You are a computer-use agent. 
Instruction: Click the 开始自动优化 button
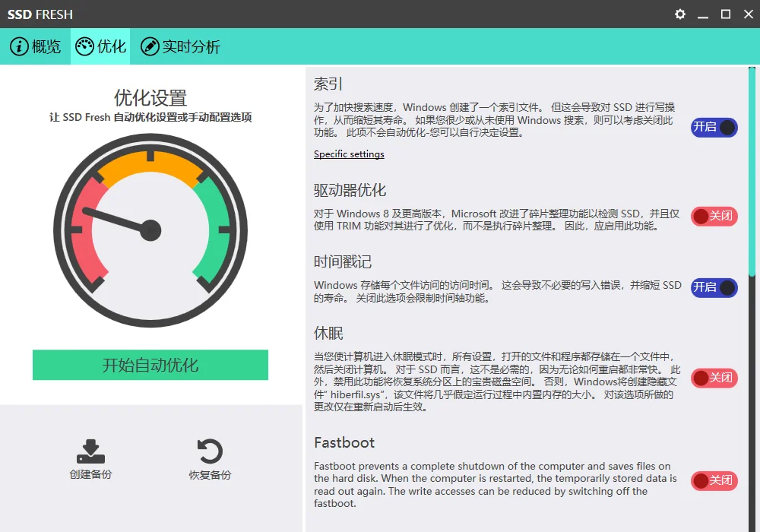150,365
